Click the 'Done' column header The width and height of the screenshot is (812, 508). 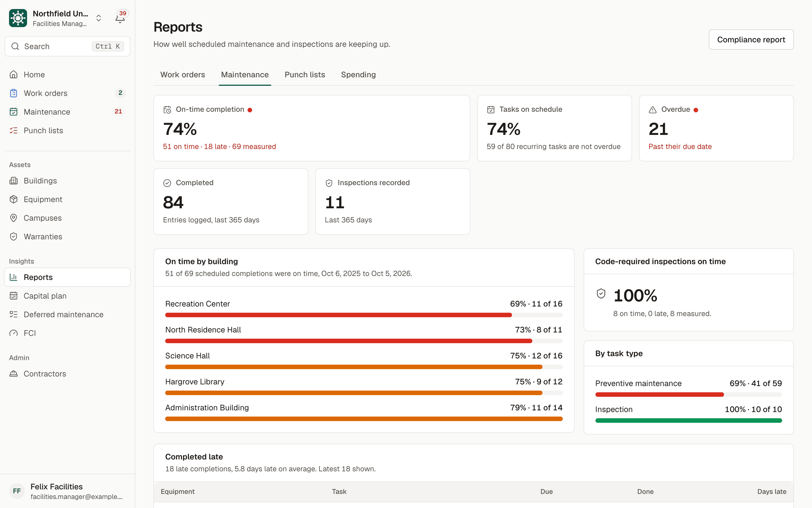click(645, 492)
